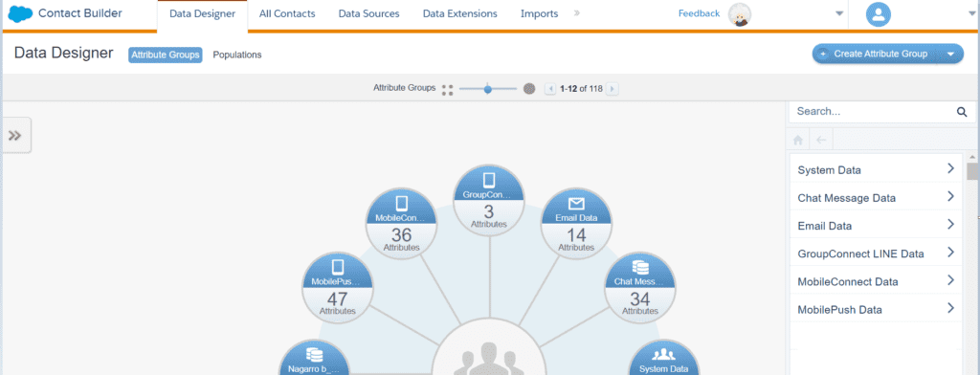Click the Salesforce cloud logo
980x375 pixels.
[x=20, y=13]
